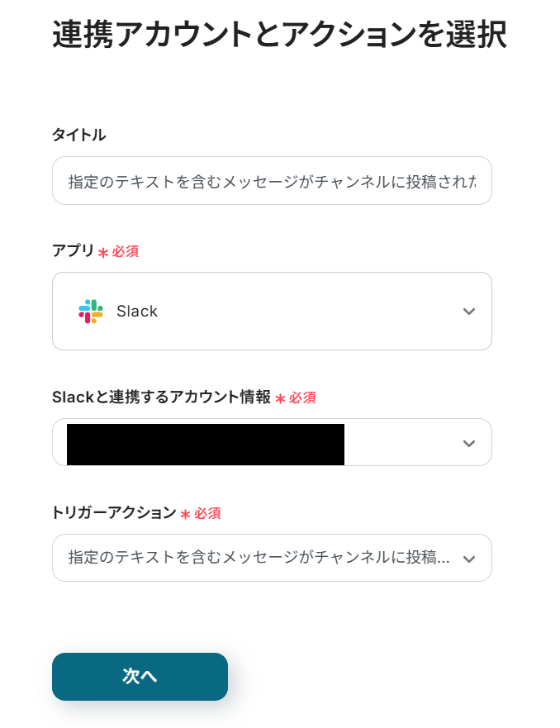
Task: Click the トリガーアクション field label
Action: click(114, 512)
